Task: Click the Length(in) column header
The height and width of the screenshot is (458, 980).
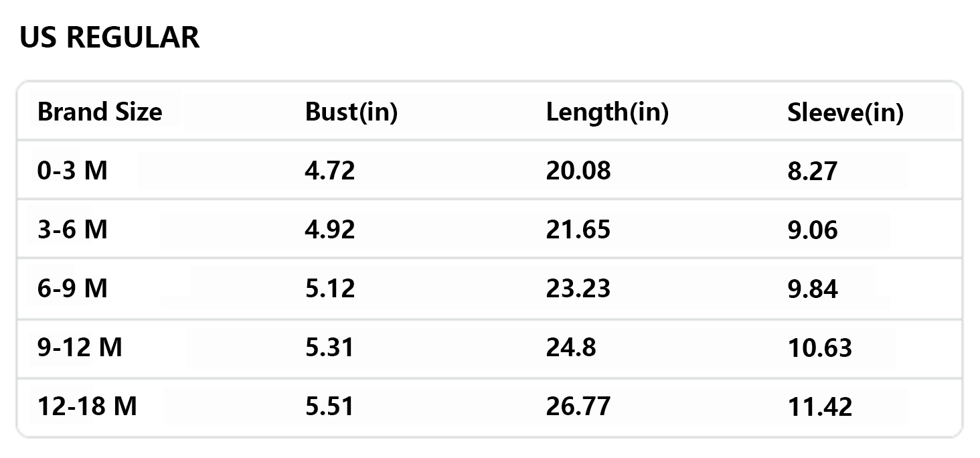Action: tap(607, 112)
